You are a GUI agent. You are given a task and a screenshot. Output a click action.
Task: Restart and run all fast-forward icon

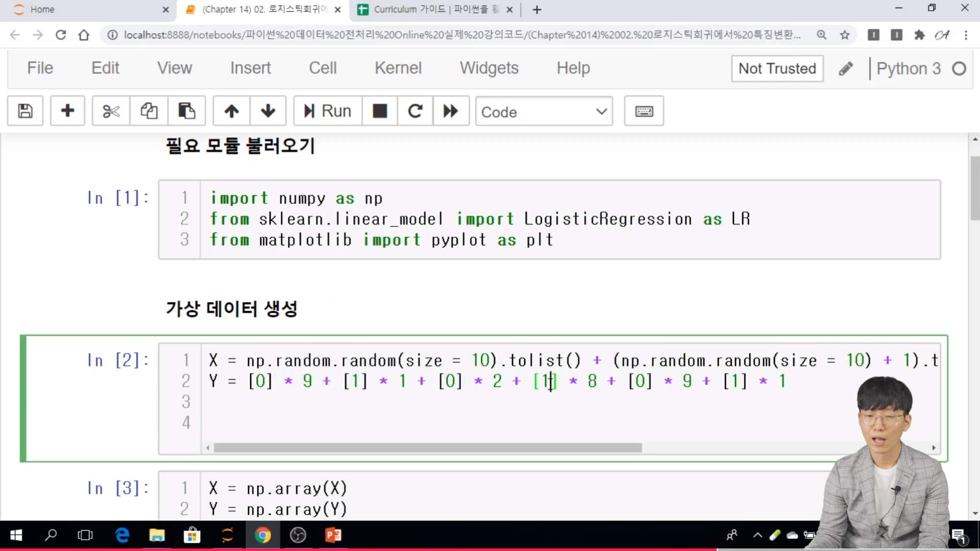tap(451, 111)
